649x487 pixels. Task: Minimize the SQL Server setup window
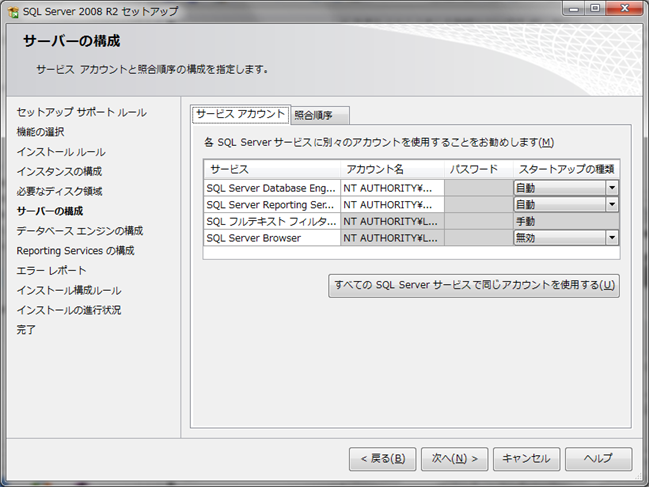tap(574, 9)
